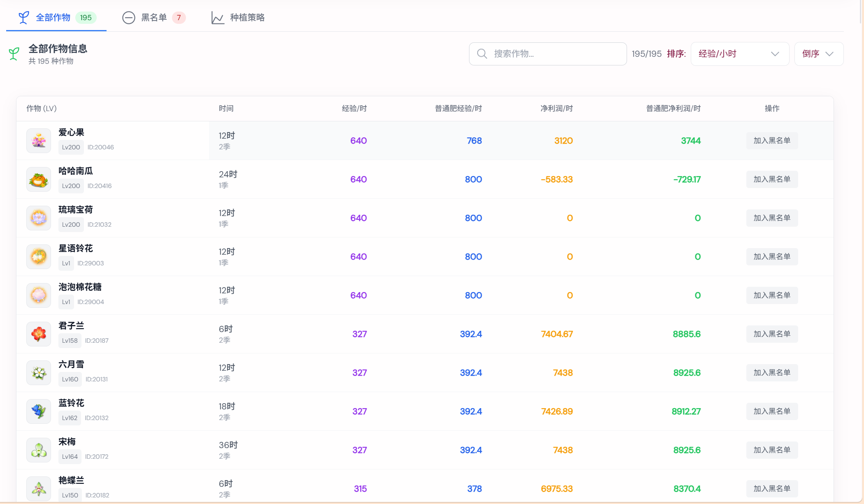This screenshot has width=864, height=504.
Task: Add 琉璃宝荷 to blacklist
Action: pos(772,218)
